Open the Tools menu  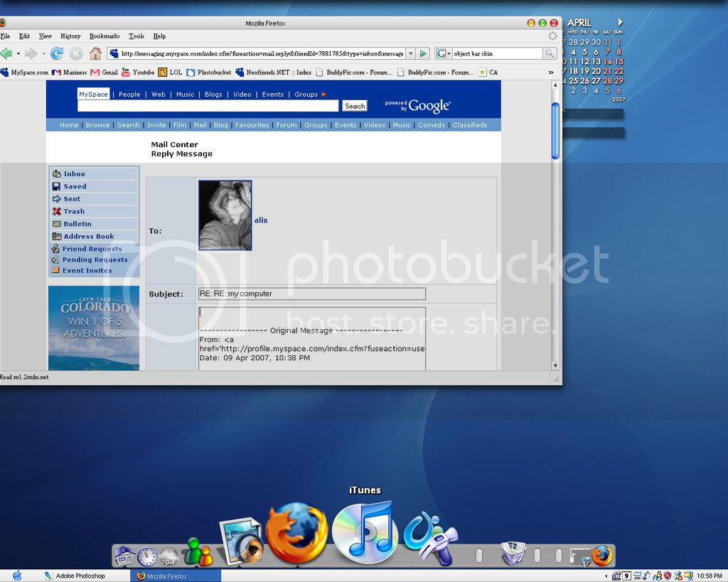tap(136, 36)
